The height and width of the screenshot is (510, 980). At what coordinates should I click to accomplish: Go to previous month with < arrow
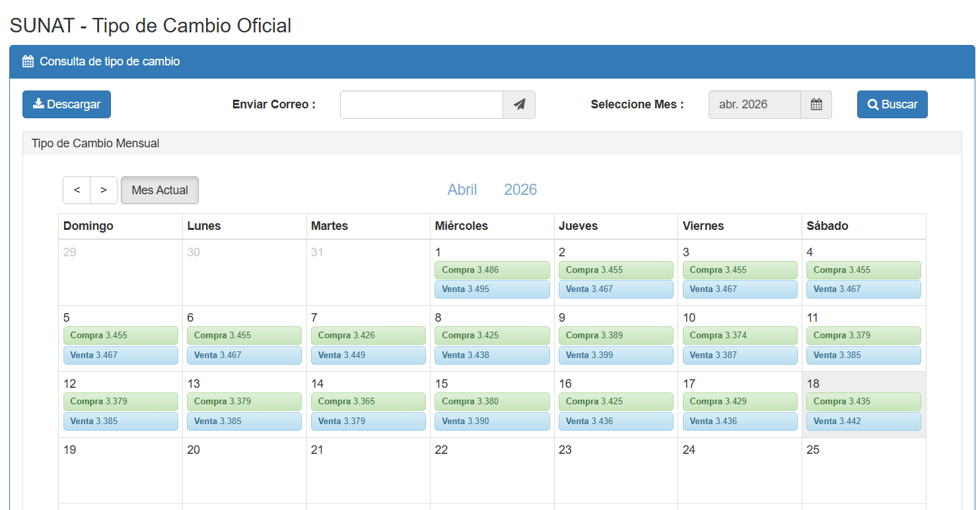tap(77, 190)
